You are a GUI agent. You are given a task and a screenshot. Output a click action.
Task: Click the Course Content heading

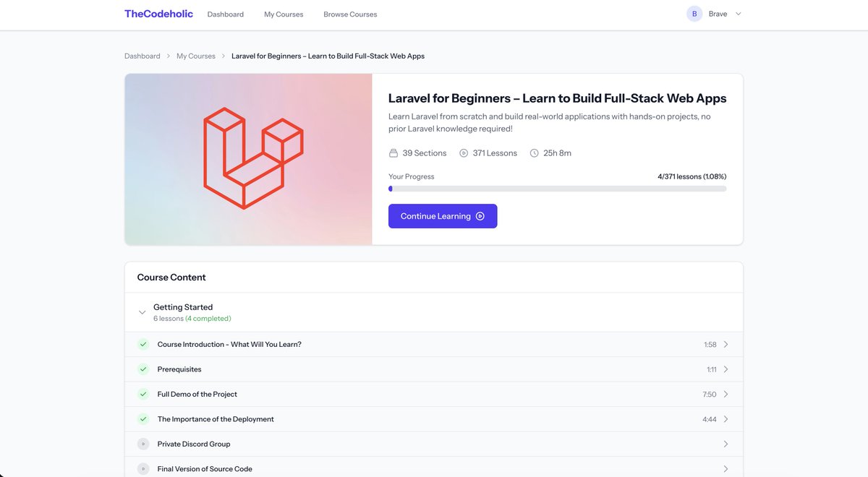[171, 278]
